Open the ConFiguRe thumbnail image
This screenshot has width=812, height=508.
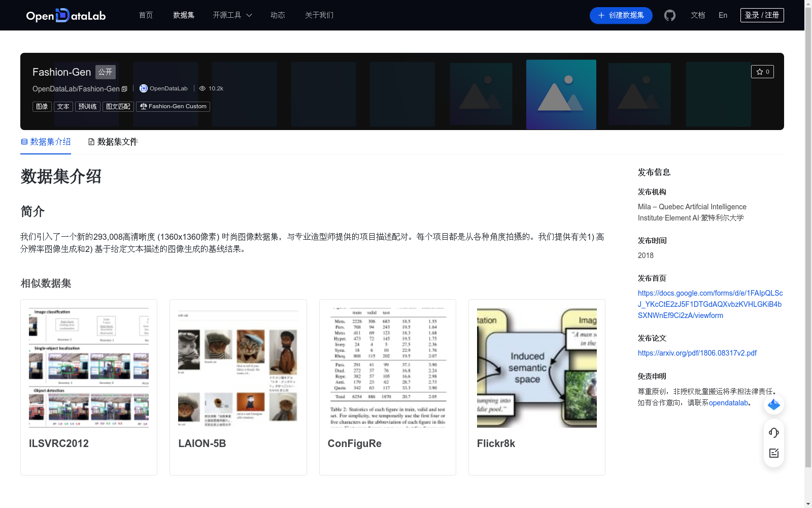point(388,368)
